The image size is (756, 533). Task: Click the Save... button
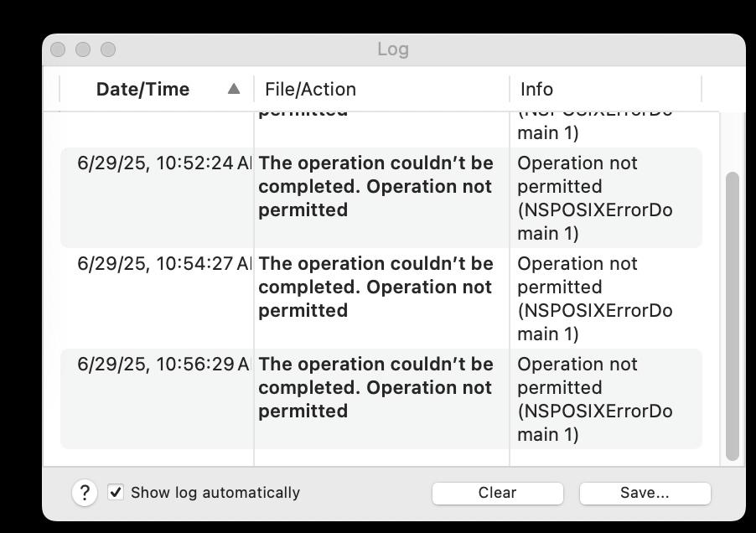(645, 493)
